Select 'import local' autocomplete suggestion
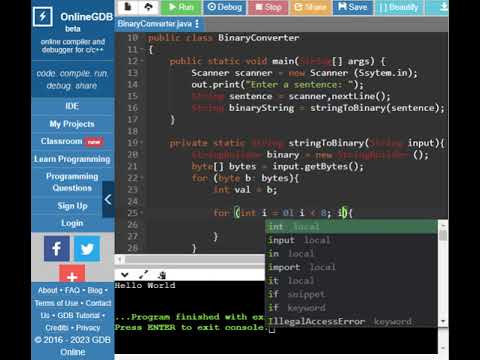 351,267
